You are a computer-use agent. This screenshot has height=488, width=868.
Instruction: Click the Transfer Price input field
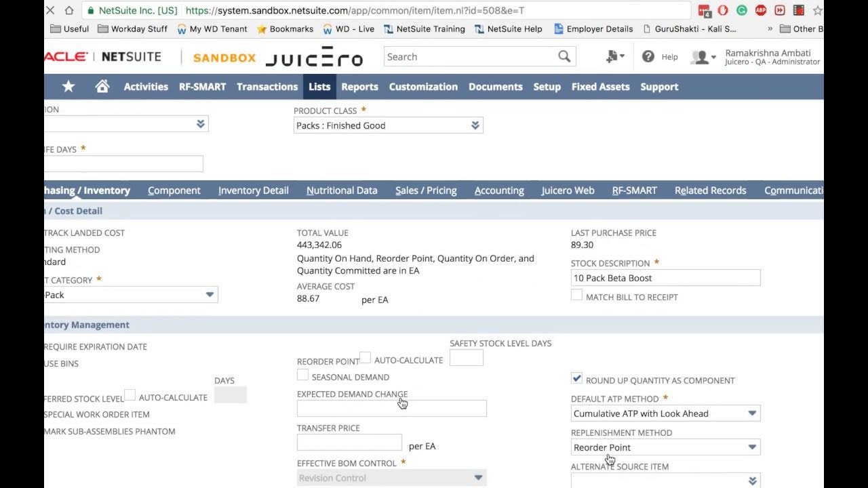[x=349, y=443]
